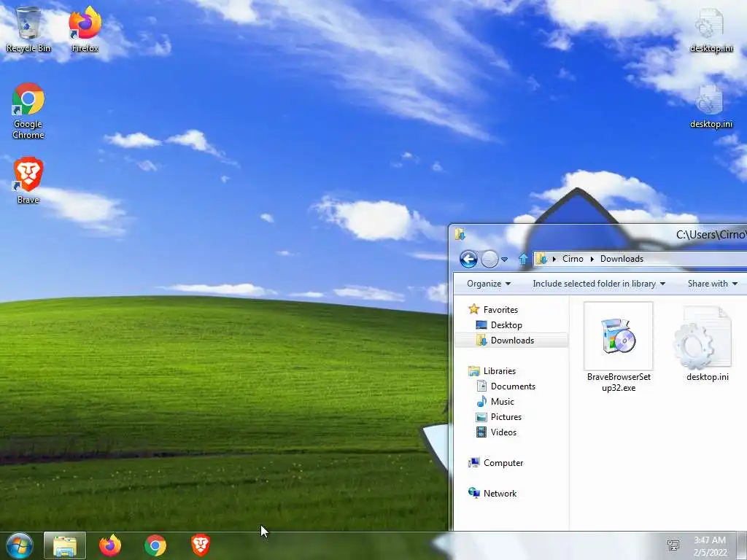Select the BraveBrowserSetup32.exe file

click(x=619, y=348)
